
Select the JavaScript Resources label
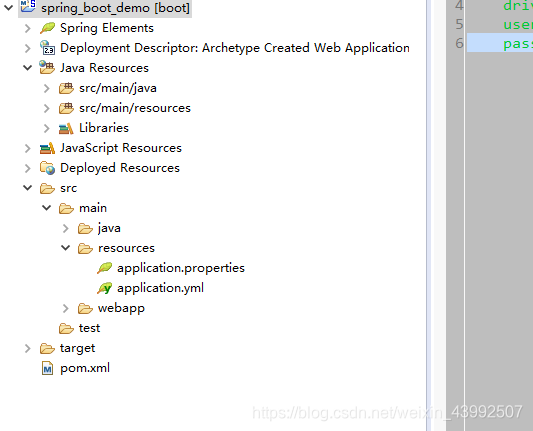(x=121, y=148)
